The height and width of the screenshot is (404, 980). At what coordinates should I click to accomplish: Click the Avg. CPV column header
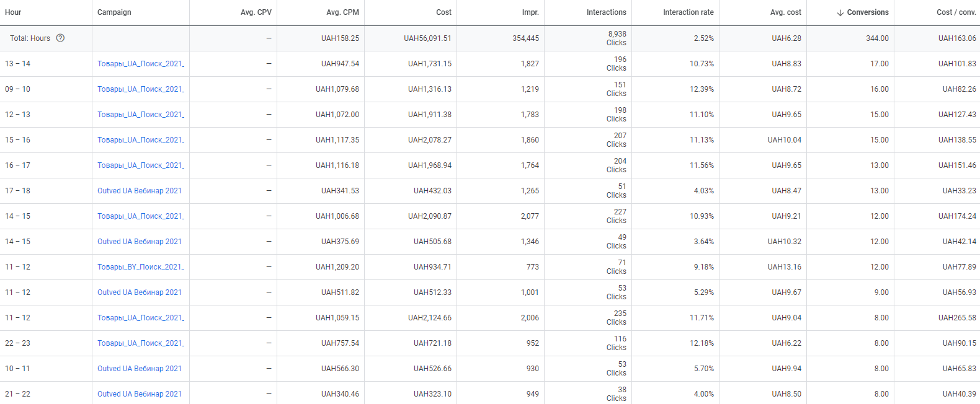point(256,12)
